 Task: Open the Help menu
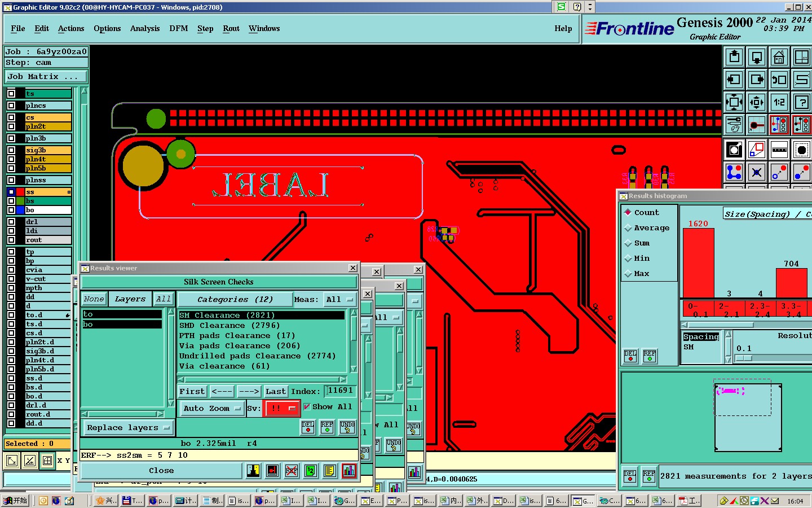coord(563,29)
